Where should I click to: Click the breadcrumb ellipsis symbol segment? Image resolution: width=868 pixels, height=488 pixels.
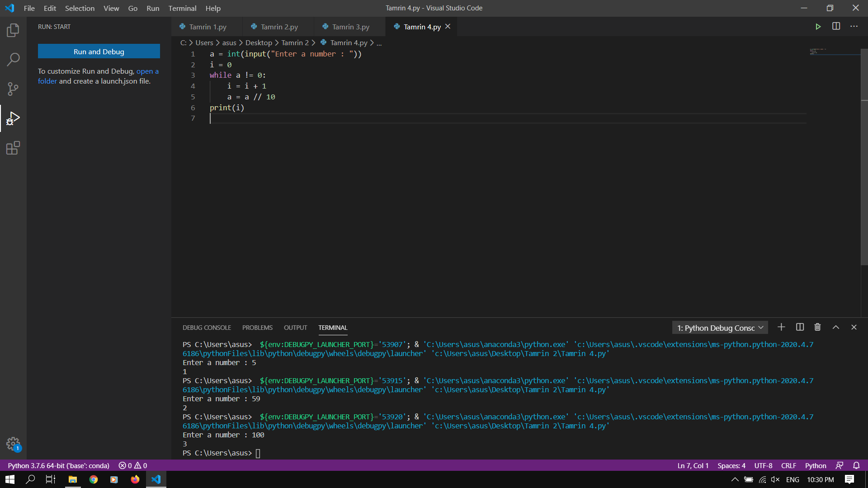379,42
